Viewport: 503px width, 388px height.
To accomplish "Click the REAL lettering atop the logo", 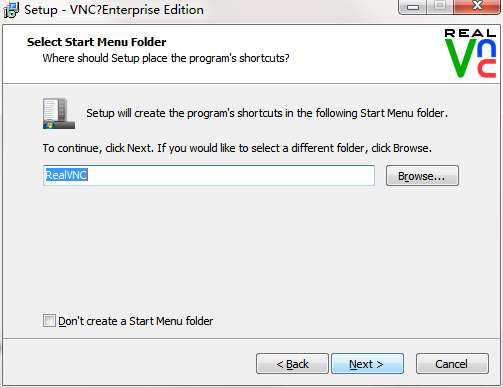I will (470, 33).
